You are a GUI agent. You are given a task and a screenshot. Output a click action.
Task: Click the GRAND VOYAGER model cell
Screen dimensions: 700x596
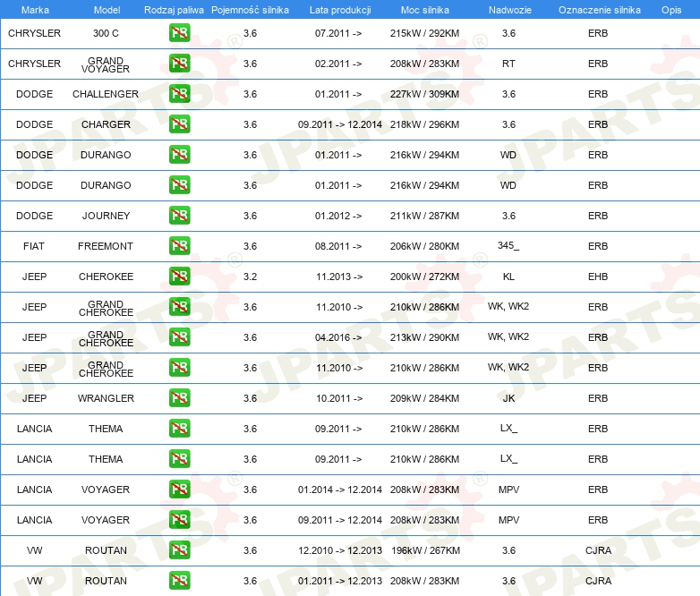tap(106, 64)
